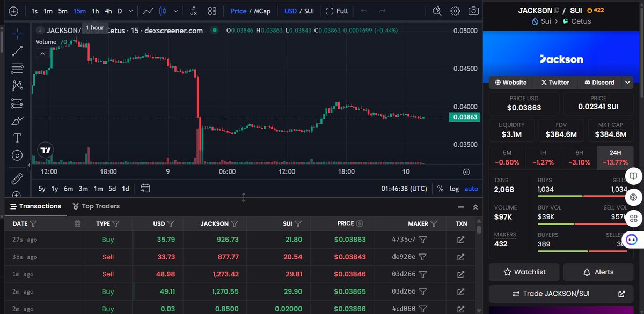This screenshot has height=314, width=644.
Task: Expand more timeframe options dropdown
Action: tap(131, 11)
